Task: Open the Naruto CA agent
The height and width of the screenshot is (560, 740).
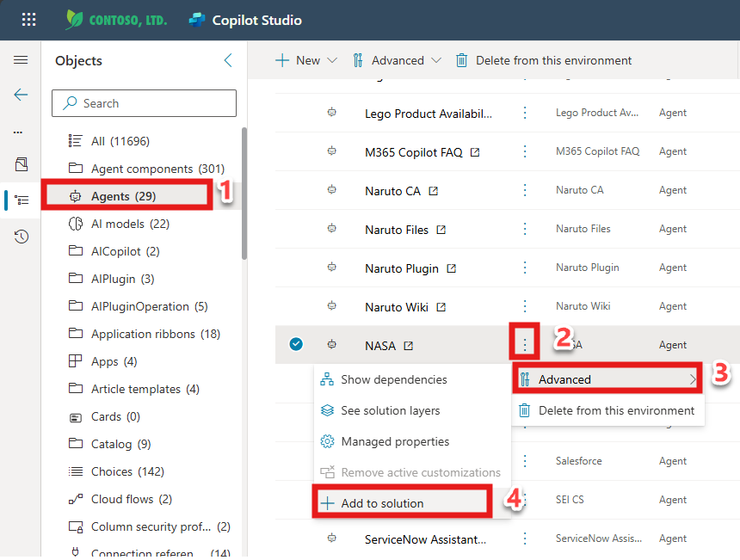Action: coord(392,191)
